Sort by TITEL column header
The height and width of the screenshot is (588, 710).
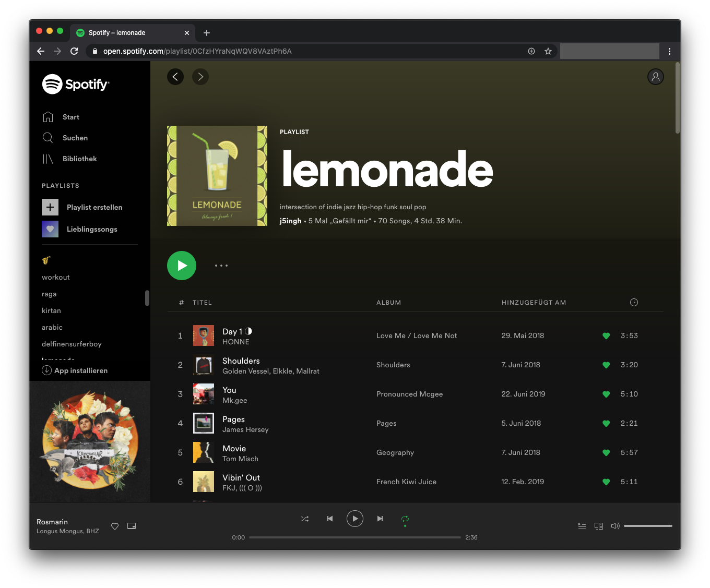pyautogui.click(x=202, y=303)
